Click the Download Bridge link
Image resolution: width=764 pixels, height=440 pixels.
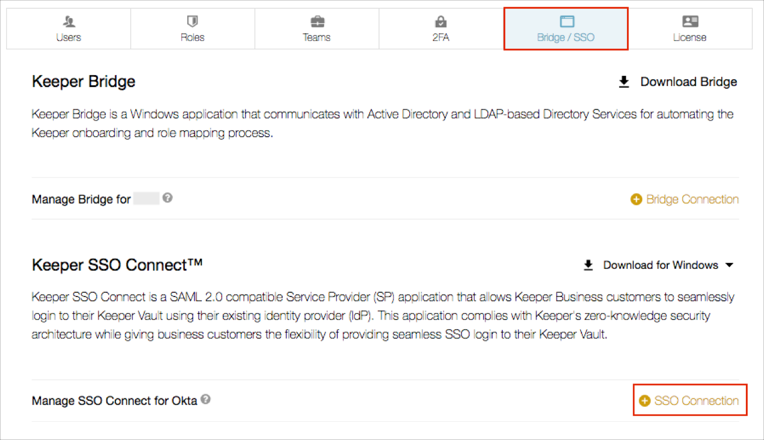click(688, 82)
